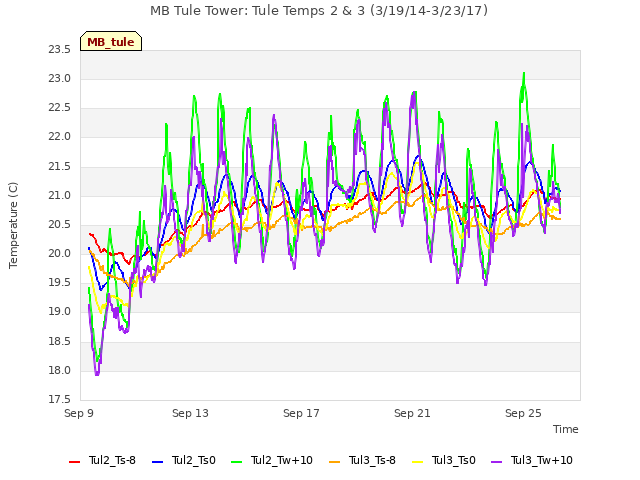Click the green peak above 23.0 near Sep 25
Screen dimensions: 640x480
[524, 74]
